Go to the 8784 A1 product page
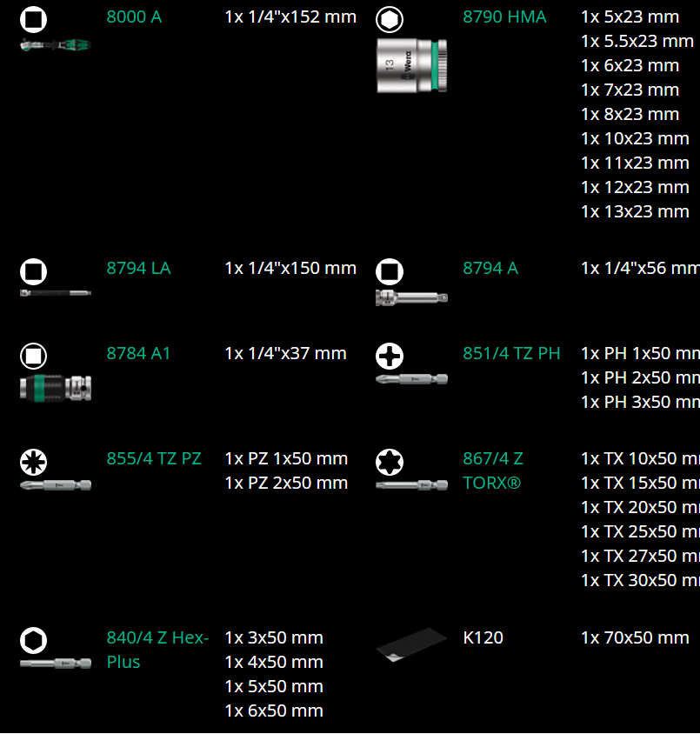 pos(138,354)
